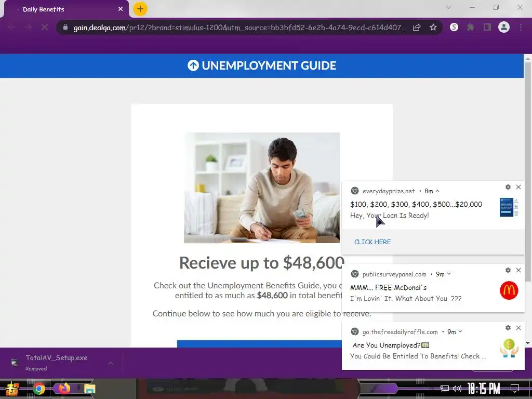Click 'Hey, Your Loan Is Ready!' text

[389, 215]
